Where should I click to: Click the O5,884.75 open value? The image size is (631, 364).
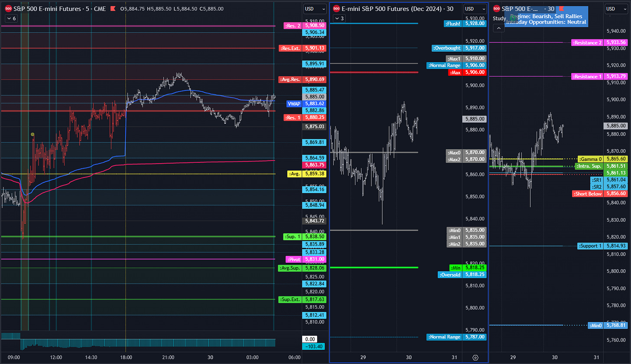point(133,9)
